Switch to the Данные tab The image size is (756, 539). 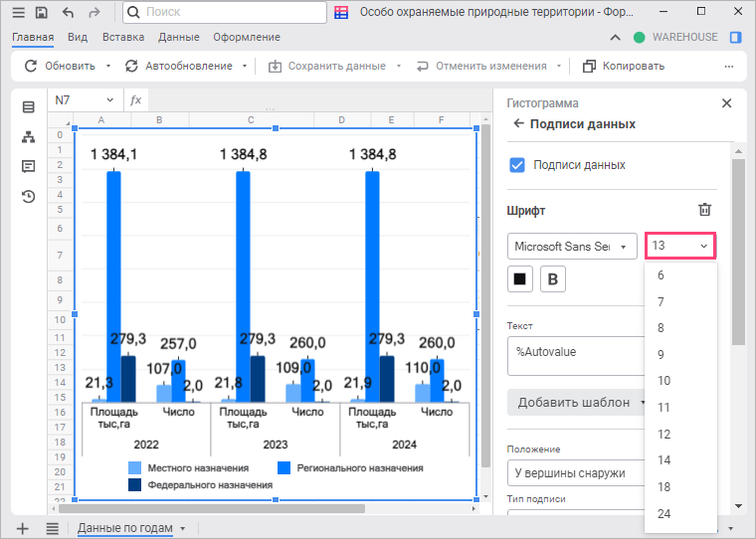click(x=179, y=37)
